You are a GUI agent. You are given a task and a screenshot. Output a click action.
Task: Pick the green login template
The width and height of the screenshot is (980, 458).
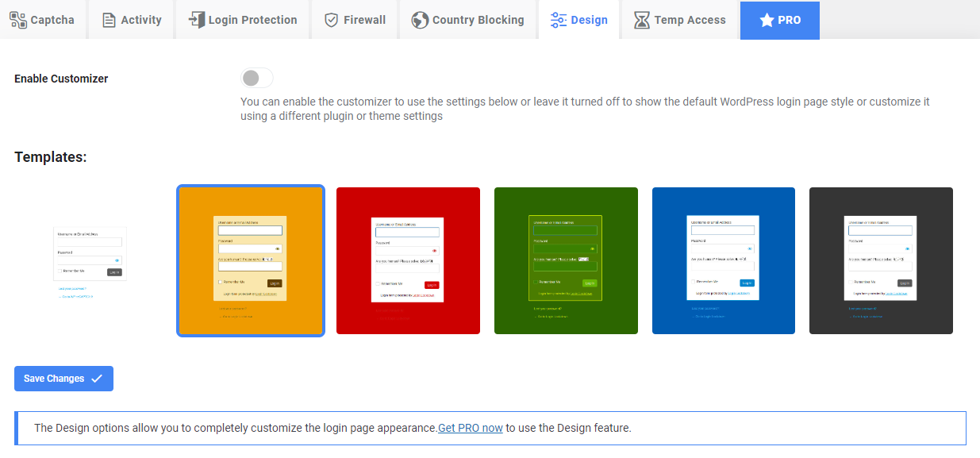[566, 261]
